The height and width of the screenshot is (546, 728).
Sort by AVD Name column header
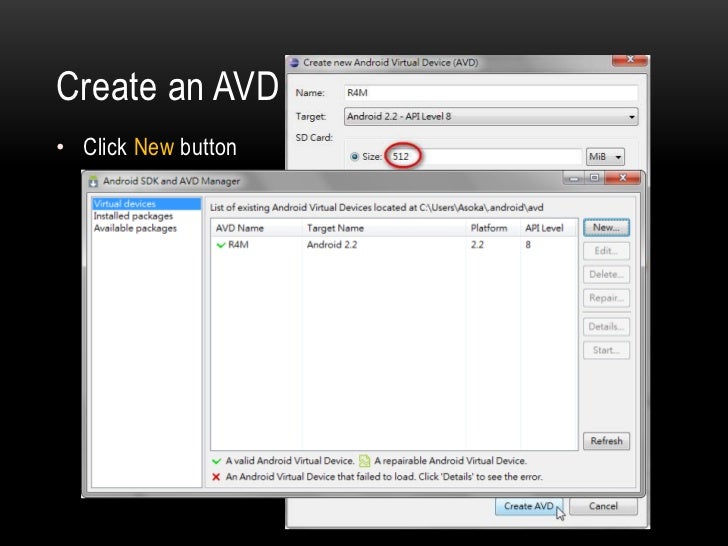pyautogui.click(x=257, y=228)
